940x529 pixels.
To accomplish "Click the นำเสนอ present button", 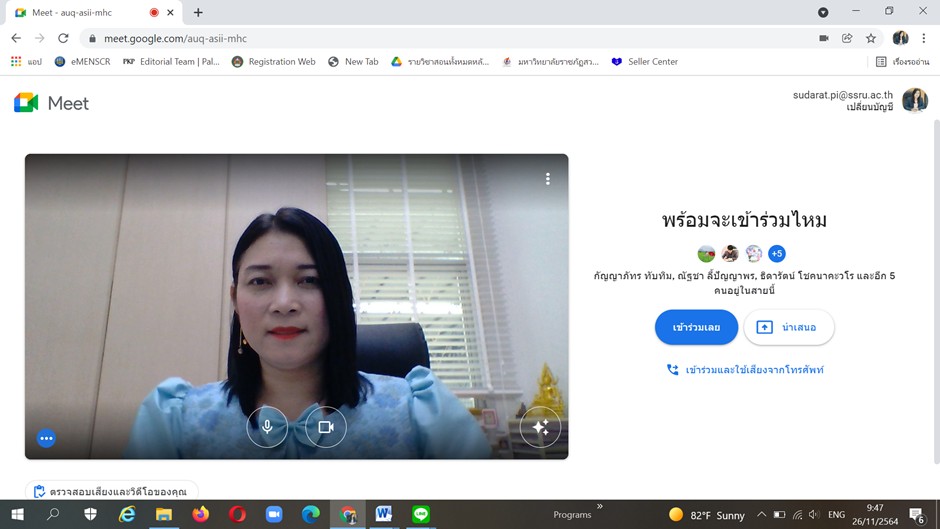I will (x=788, y=327).
